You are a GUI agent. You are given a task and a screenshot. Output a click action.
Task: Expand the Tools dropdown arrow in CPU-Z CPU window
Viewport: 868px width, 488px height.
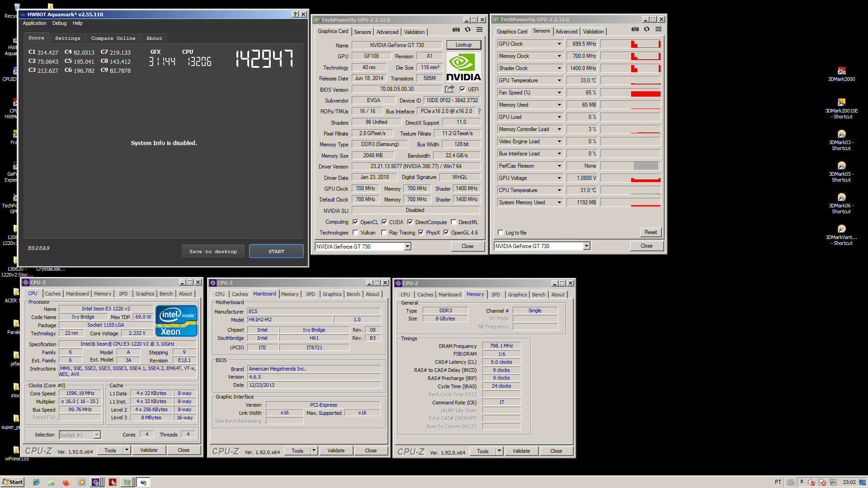127,450
